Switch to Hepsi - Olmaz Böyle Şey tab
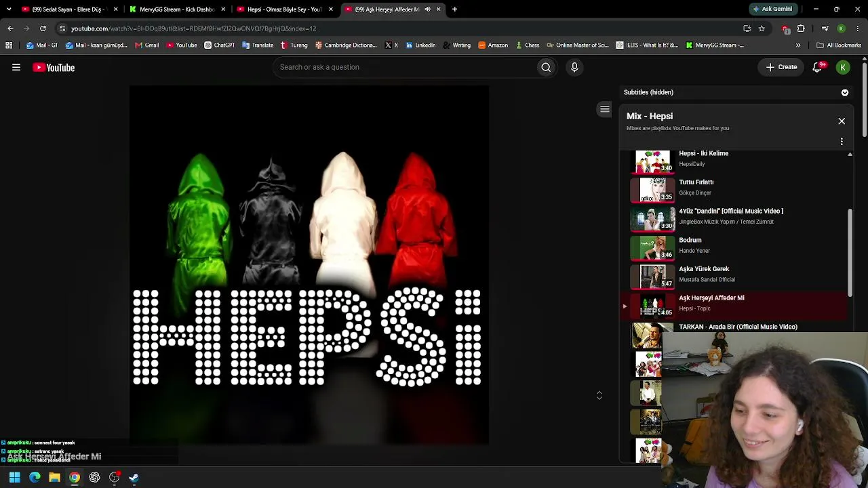 click(284, 9)
